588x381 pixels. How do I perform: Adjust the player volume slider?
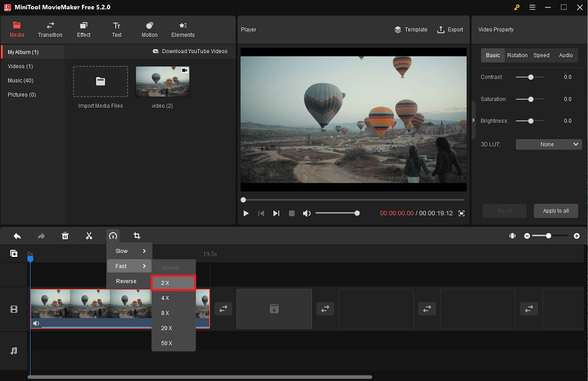click(x=337, y=213)
